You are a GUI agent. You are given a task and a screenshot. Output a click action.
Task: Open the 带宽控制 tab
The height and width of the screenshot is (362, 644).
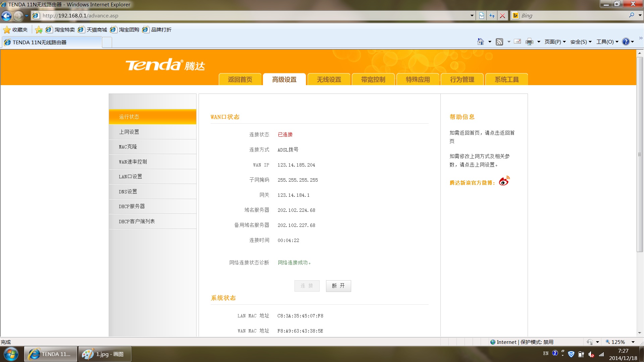tap(373, 79)
